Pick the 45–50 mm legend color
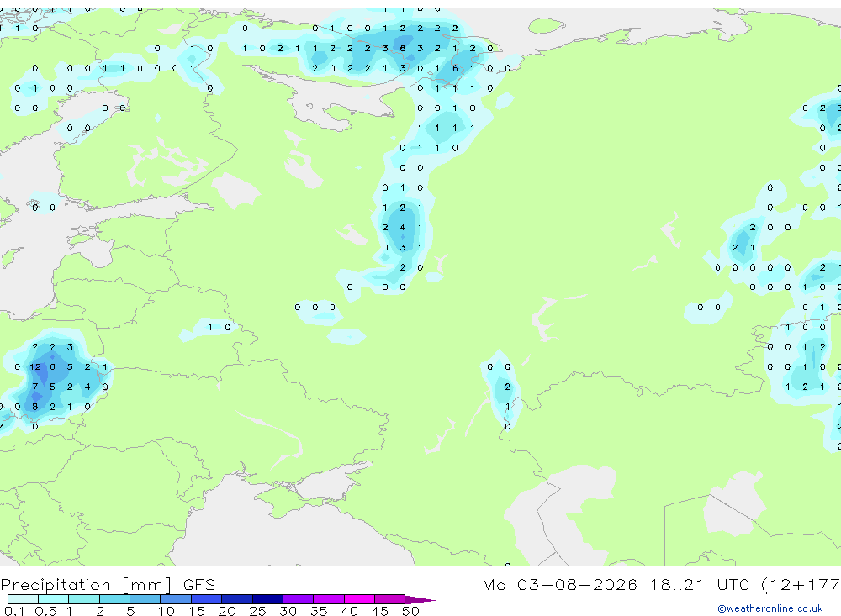841x616 pixels. point(389,599)
